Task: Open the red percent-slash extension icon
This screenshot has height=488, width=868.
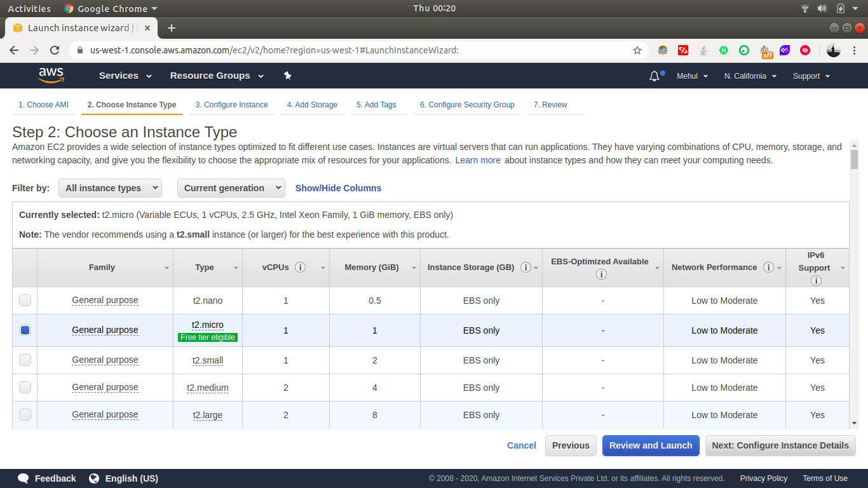Action: (683, 50)
